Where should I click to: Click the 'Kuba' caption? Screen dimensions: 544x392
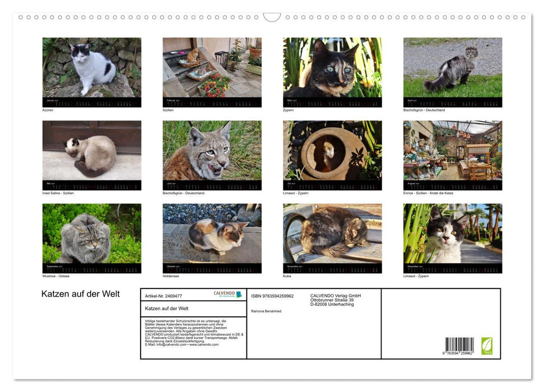pos(287,276)
